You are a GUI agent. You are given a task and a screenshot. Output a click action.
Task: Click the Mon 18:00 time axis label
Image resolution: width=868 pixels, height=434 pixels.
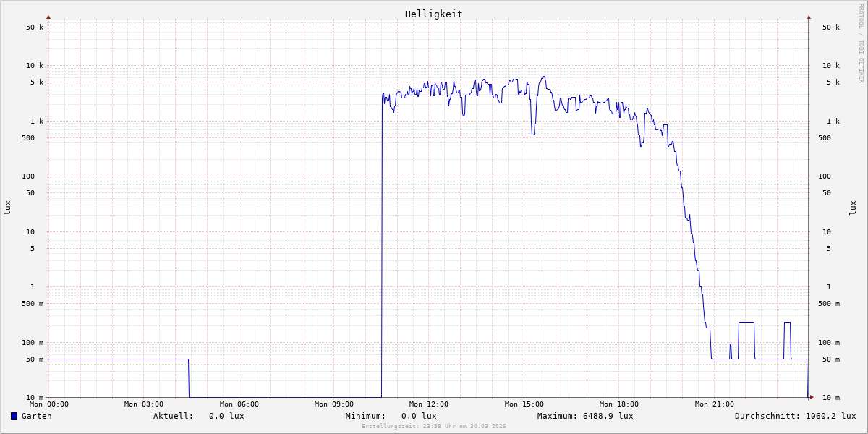pos(619,404)
